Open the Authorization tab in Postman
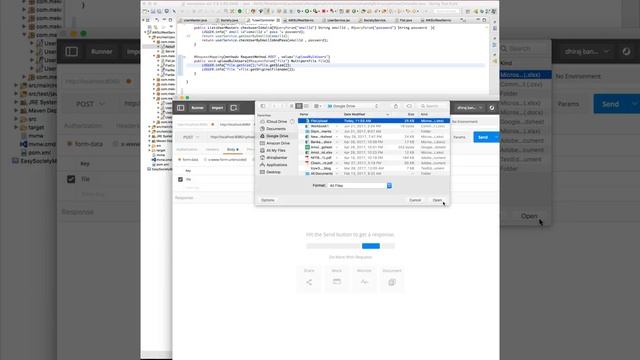 pos(187,149)
